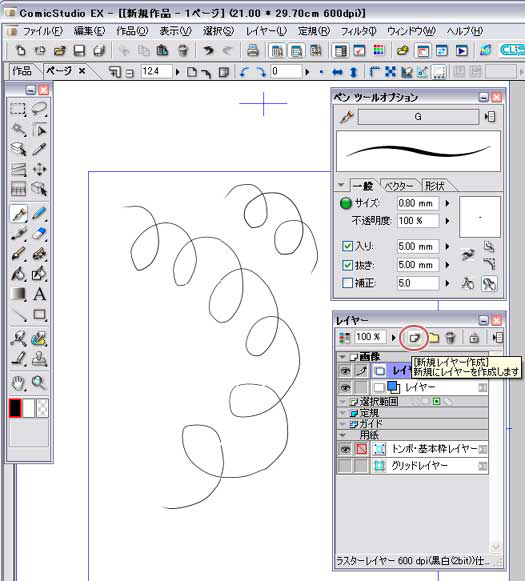
Task: Open the 補正 value arrow
Action: (x=447, y=283)
